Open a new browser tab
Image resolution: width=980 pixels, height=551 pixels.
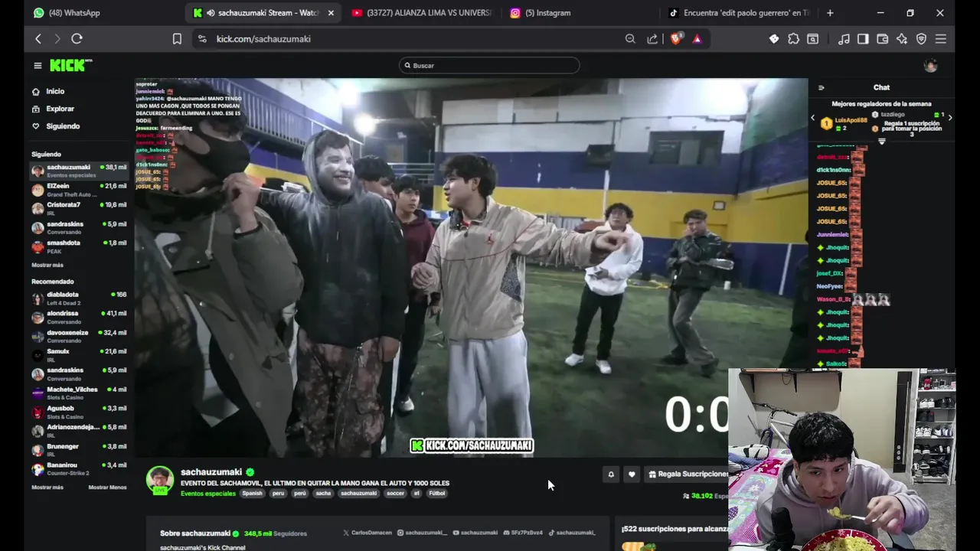(x=830, y=13)
